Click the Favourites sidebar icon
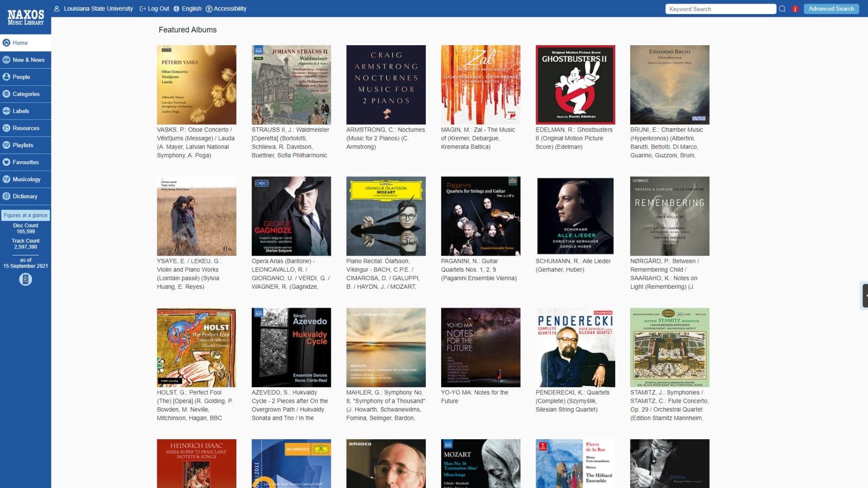The height and width of the screenshot is (488, 868). (x=7, y=162)
